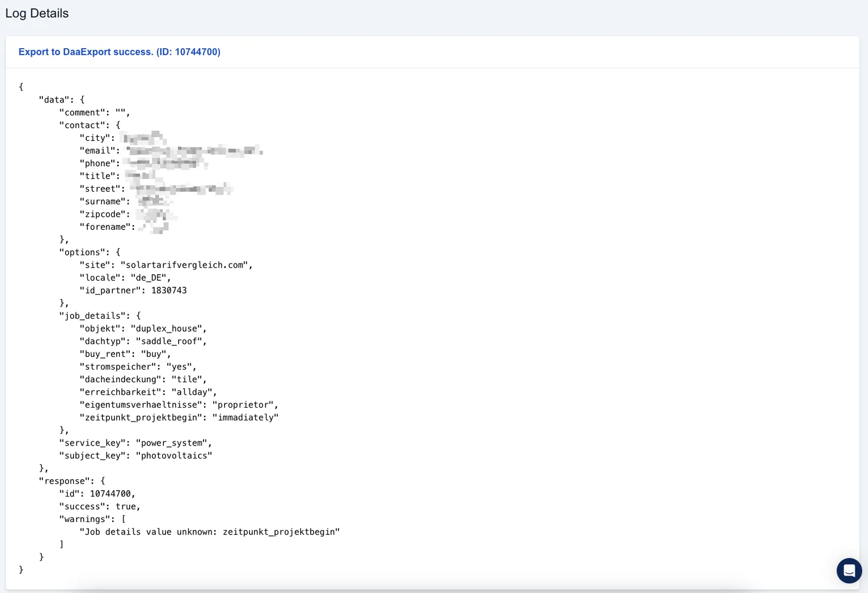This screenshot has height=593, width=868.
Task: Select the "comment": "" line
Action: [94, 113]
